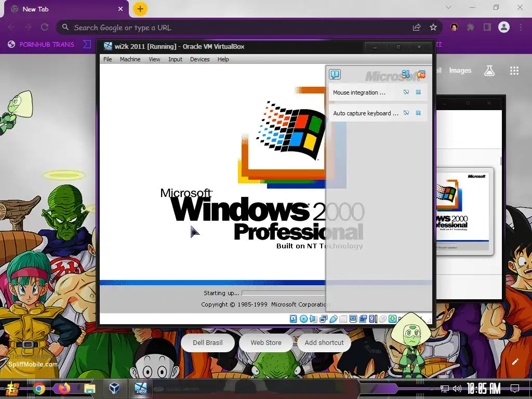Open the Dell Brasil shortcut
Image resolution: width=532 pixels, height=399 pixels.
[x=208, y=343]
